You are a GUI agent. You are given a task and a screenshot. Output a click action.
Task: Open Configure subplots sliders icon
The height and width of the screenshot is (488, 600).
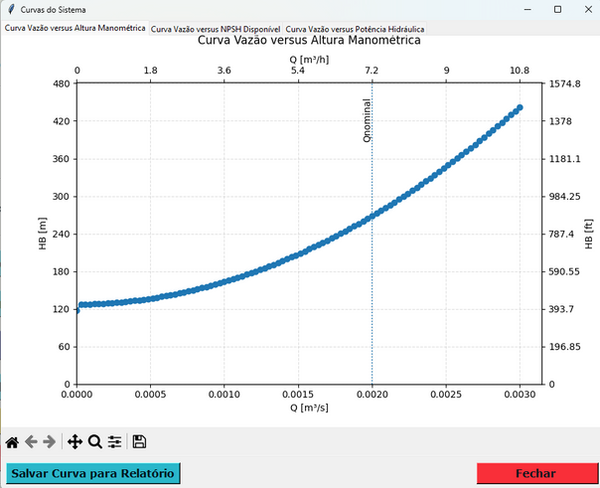coord(114,442)
